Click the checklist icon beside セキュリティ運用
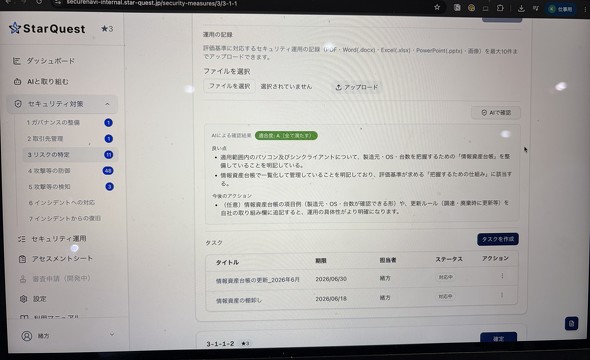Image resolution: width=590 pixels, height=360 pixels. point(22,239)
